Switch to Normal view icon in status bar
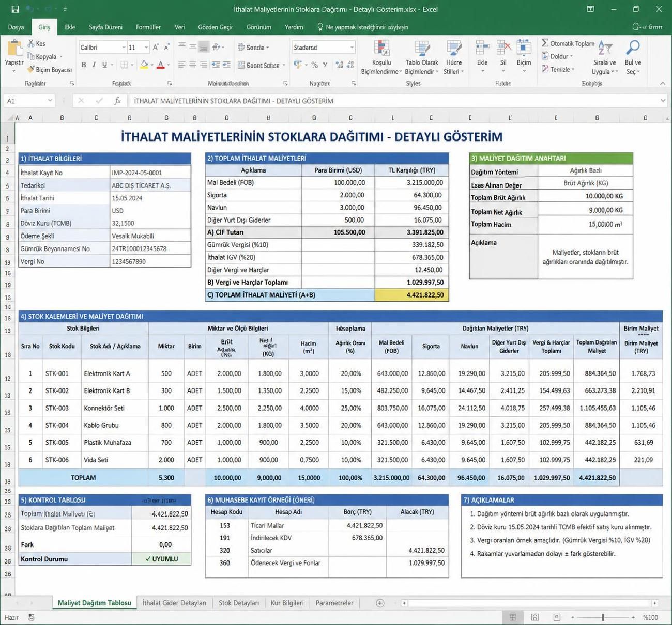 click(x=513, y=617)
